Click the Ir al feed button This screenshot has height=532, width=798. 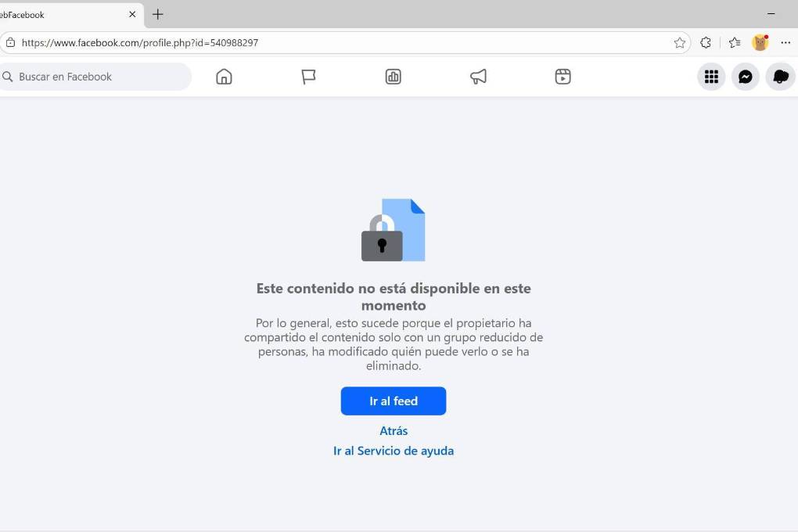(x=394, y=401)
